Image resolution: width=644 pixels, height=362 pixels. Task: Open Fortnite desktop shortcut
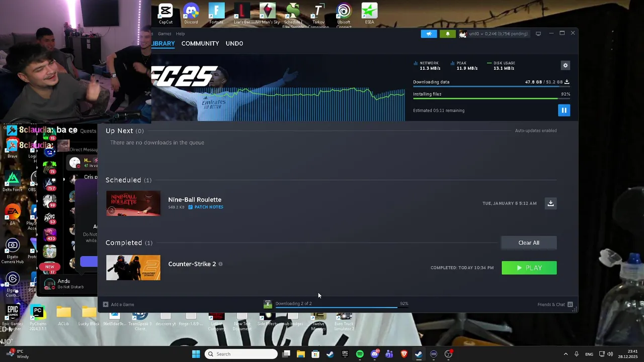(x=216, y=14)
